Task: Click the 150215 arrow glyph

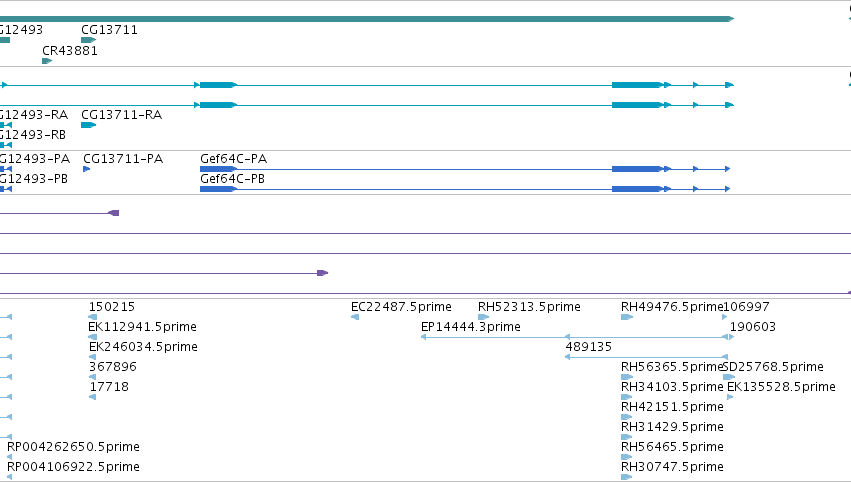Action: click(x=93, y=317)
